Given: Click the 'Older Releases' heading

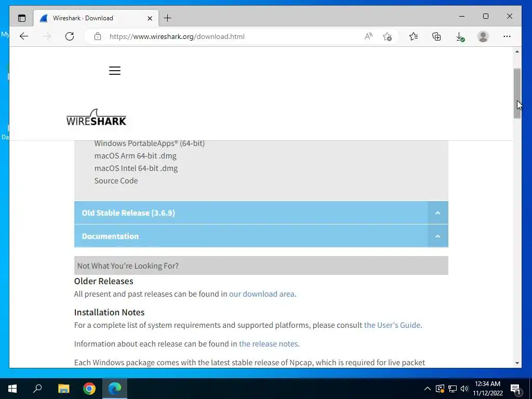Looking at the screenshot, I should [103, 281].
